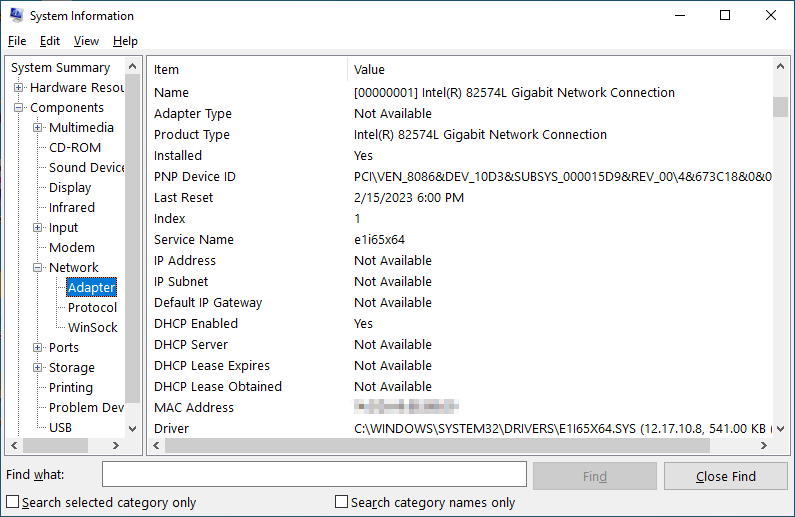Open the View menu
795x517 pixels.
(86, 41)
